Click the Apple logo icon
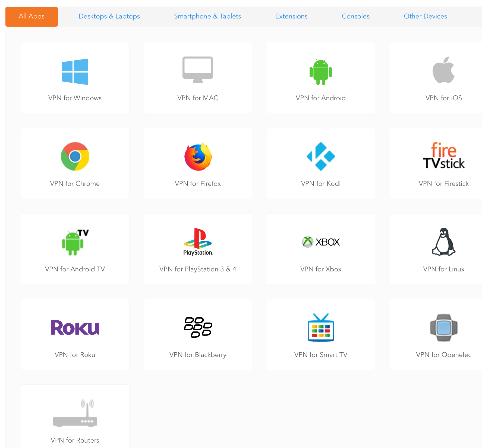 coord(444,70)
